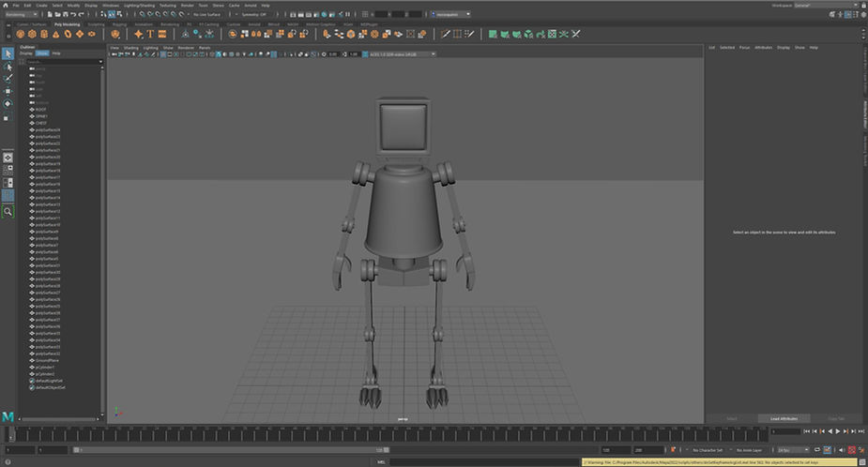Open the Rendering menu set dropdown

coord(21,14)
